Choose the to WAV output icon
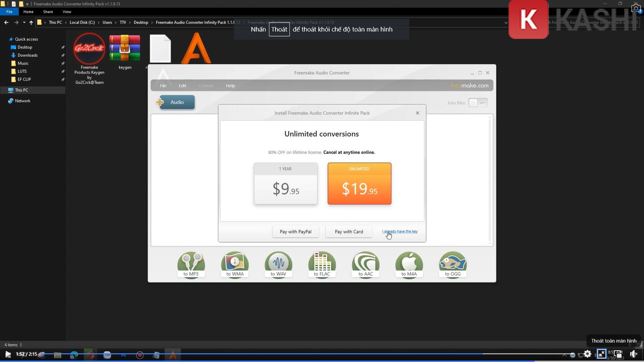This screenshot has width=644, height=362. [x=278, y=265]
